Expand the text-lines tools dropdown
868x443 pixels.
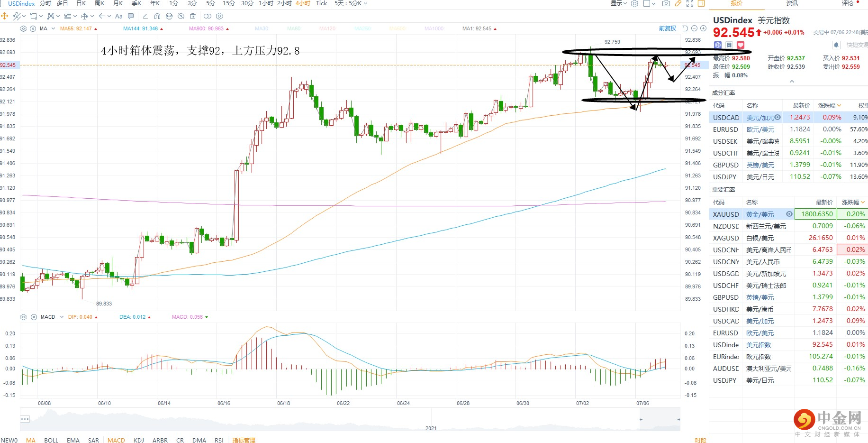[x=75, y=16]
